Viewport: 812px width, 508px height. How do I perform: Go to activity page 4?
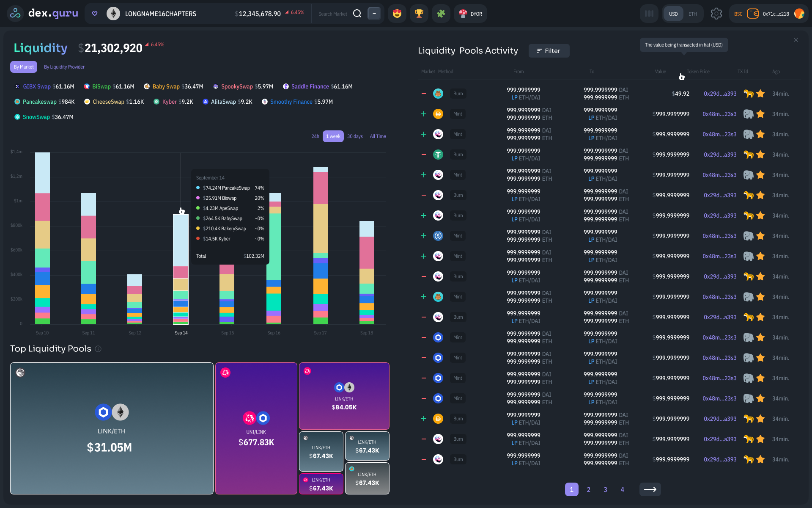(x=622, y=489)
